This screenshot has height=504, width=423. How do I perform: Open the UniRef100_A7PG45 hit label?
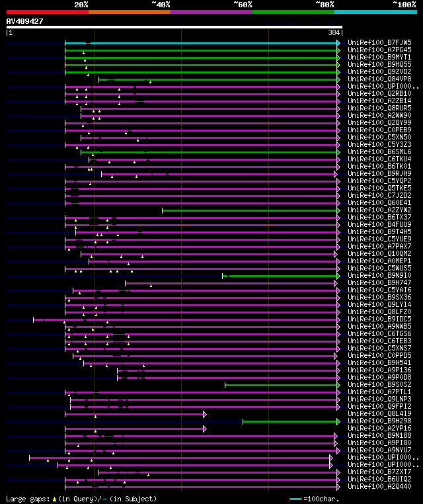click(x=379, y=50)
